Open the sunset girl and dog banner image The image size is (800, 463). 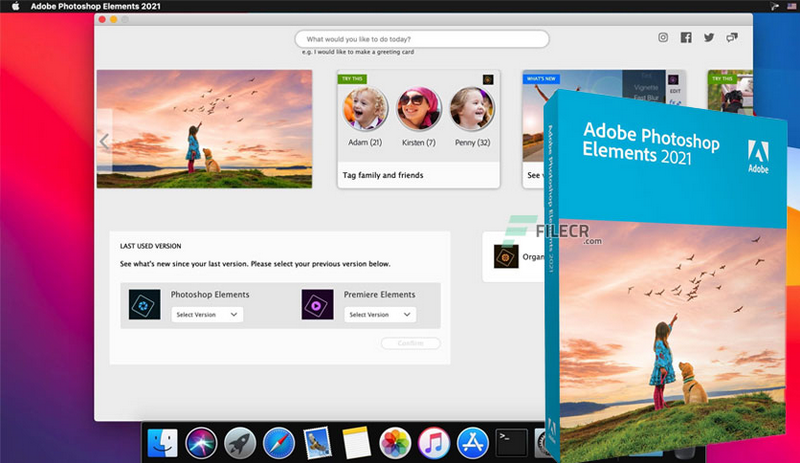click(x=204, y=129)
